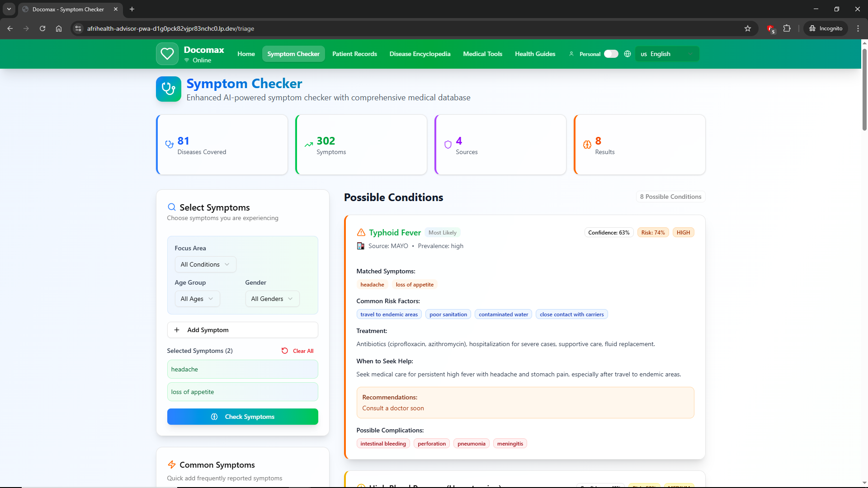The width and height of the screenshot is (868, 488).
Task: Click the warning triangle beside Typhoid Fever
Action: pyautogui.click(x=361, y=233)
